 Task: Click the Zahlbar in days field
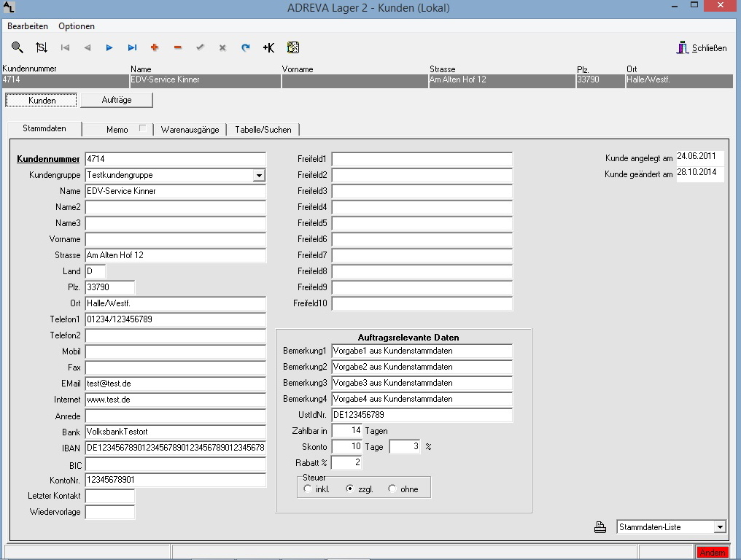[347, 430]
